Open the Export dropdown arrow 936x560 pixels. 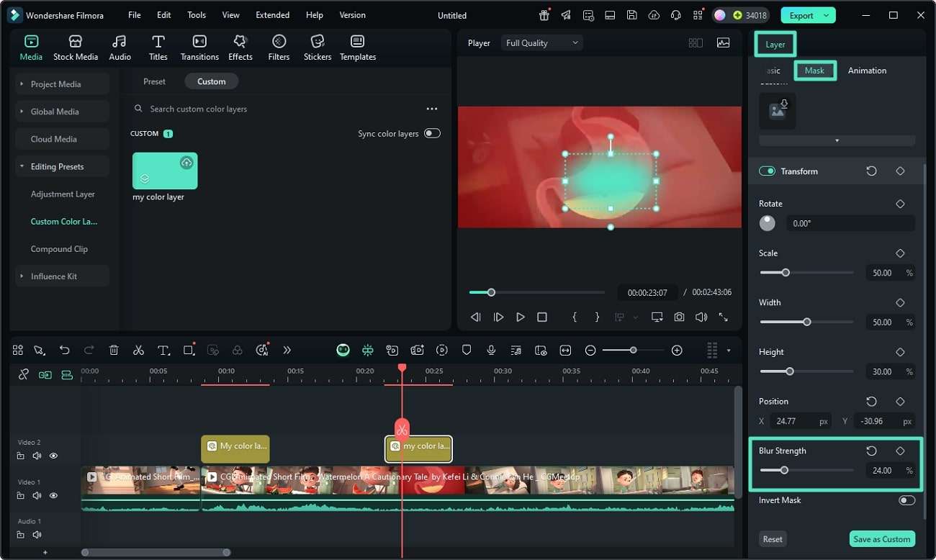coord(826,15)
